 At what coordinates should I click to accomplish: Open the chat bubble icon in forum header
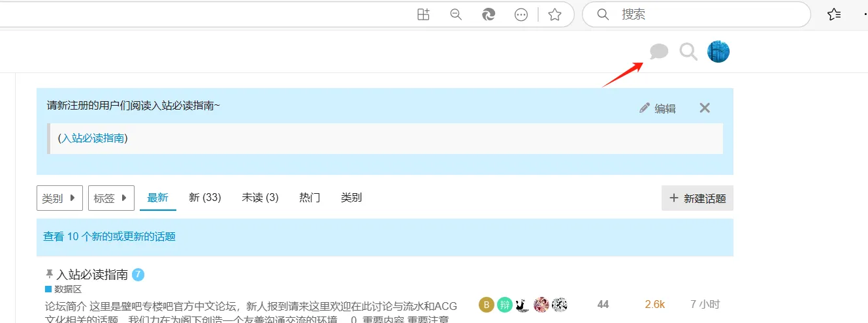click(x=659, y=51)
